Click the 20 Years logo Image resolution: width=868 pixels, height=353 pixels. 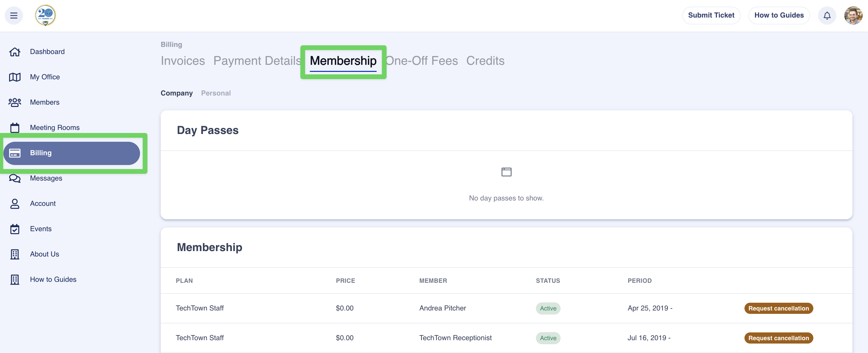[46, 16]
